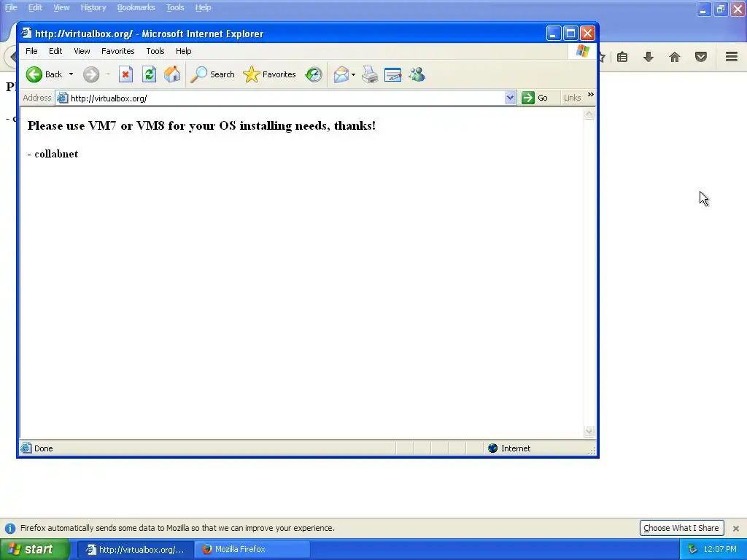Click Choose What I Share button
This screenshot has height=560, width=747.
(682, 528)
